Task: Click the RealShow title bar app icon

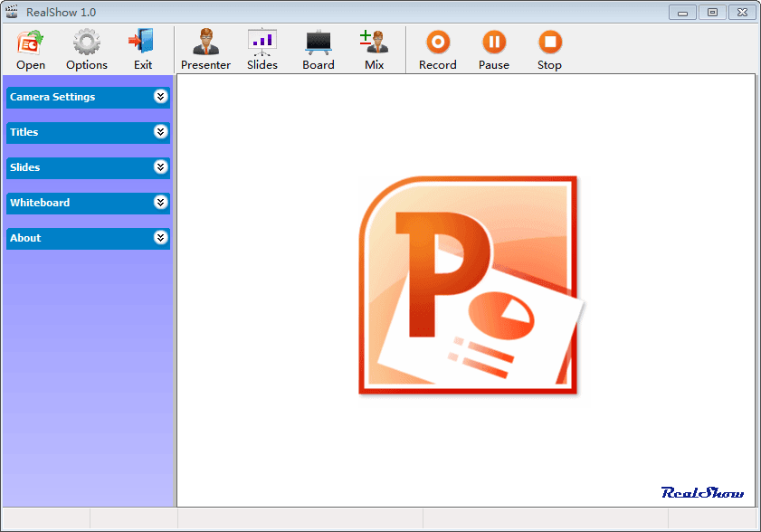Action: tap(12, 12)
